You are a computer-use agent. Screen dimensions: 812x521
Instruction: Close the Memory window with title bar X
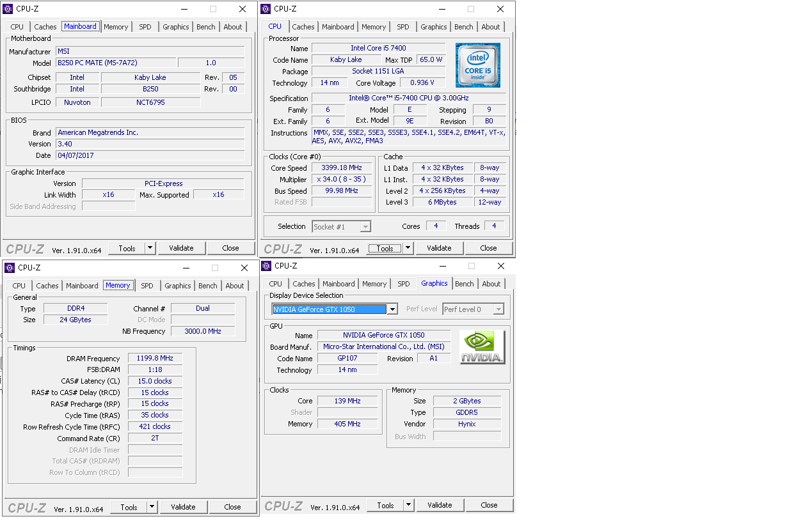[244, 268]
